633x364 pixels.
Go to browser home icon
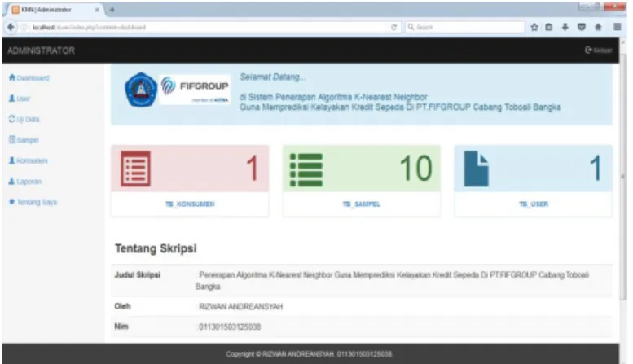[598, 27]
